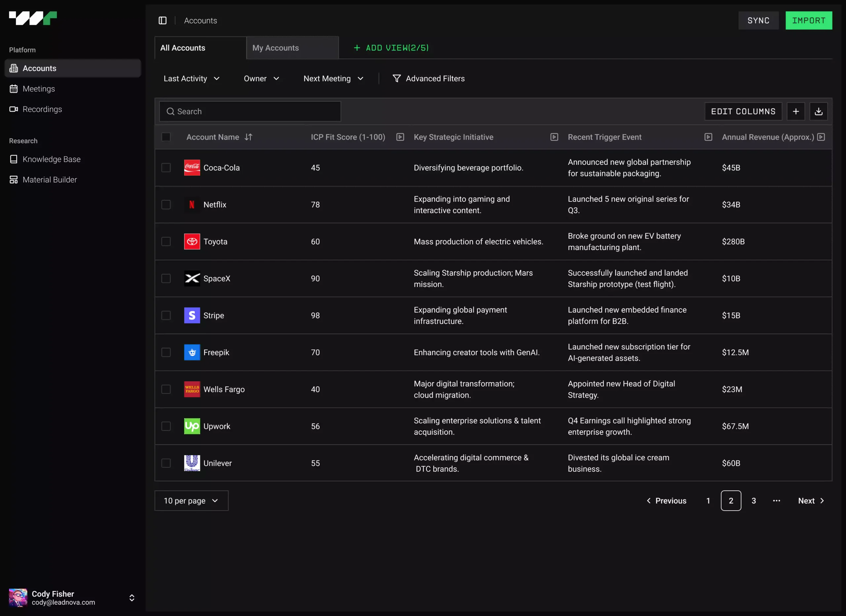Open Recordings in the sidebar

click(x=73, y=109)
